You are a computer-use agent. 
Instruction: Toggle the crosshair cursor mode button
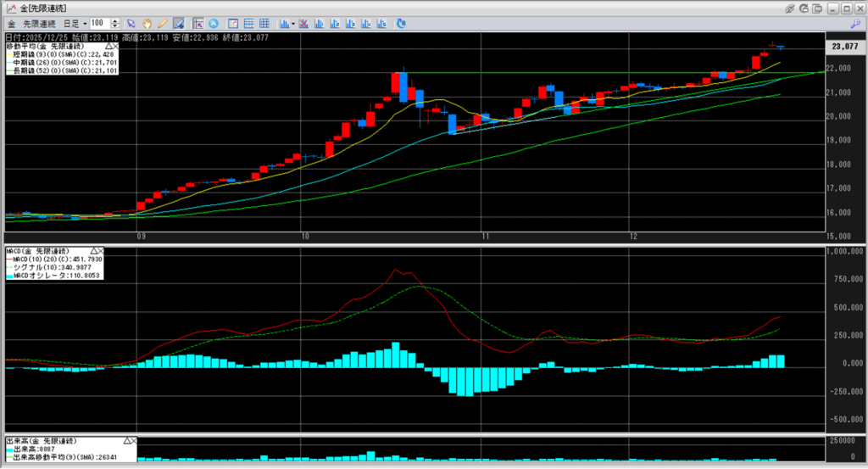click(198, 23)
